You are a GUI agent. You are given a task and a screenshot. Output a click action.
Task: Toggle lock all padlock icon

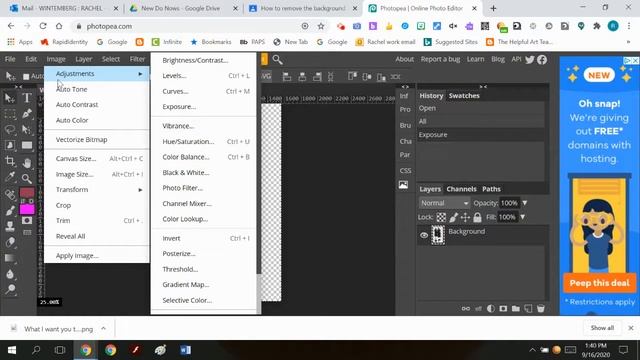477,218
